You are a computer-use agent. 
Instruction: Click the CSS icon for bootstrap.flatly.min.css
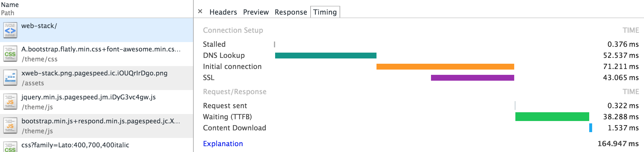[x=10, y=54]
